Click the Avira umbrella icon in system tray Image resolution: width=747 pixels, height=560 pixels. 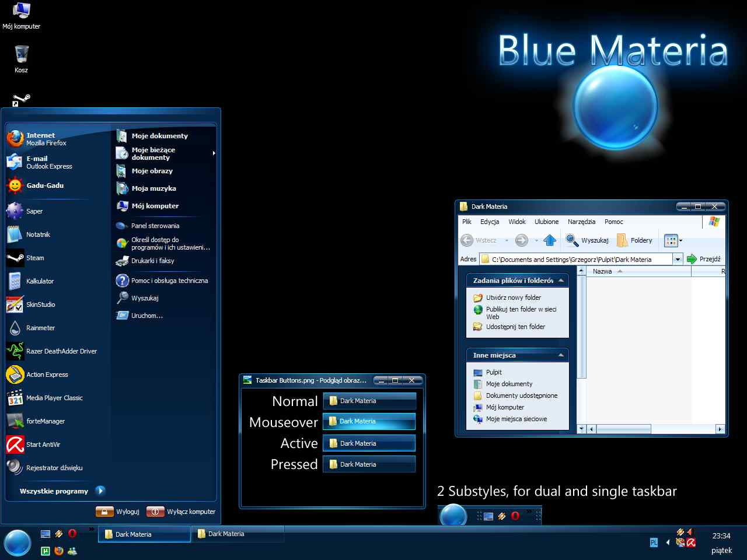(x=691, y=542)
